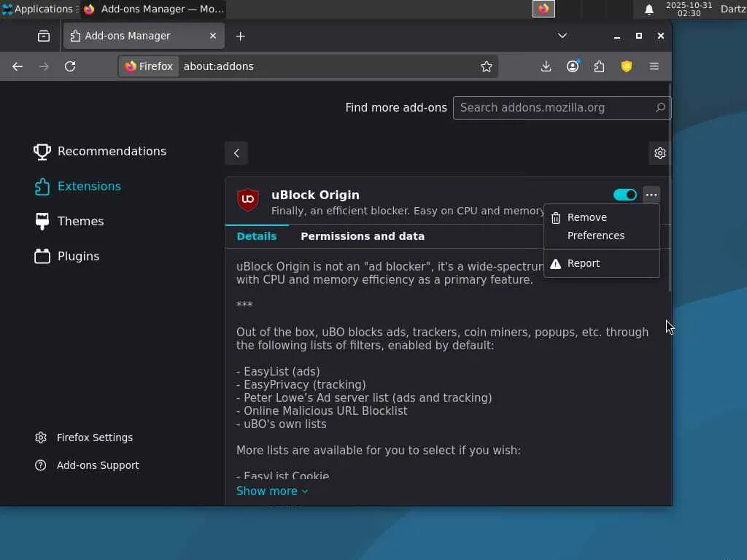Viewport: 747px width, 560px height.
Task: Open a new tab with plus button
Action: click(x=240, y=36)
